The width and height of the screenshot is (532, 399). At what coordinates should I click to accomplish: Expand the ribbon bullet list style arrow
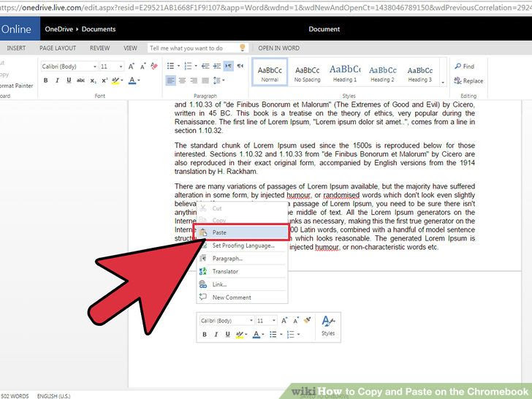pyautogui.click(x=179, y=66)
